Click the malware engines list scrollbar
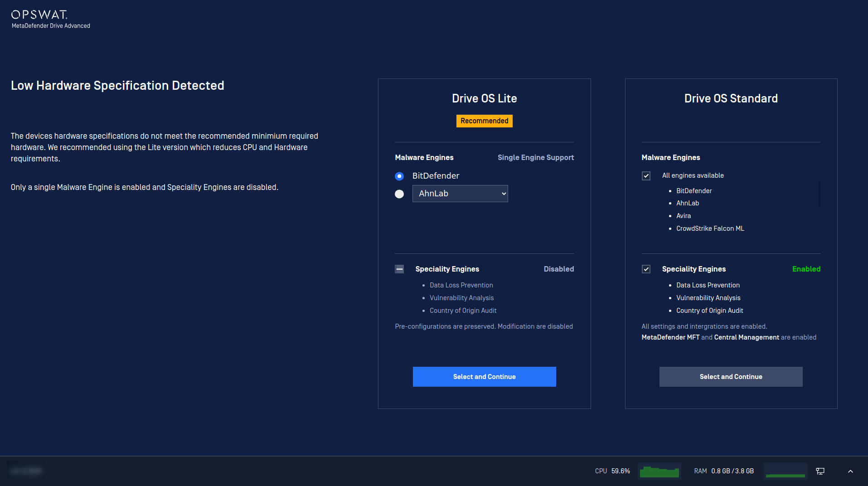The height and width of the screenshot is (486, 868). click(x=820, y=194)
